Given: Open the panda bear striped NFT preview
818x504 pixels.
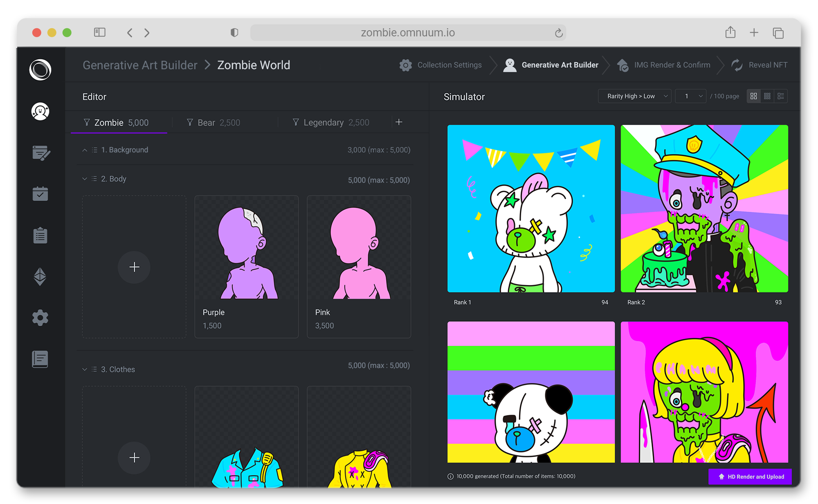Looking at the screenshot, I should pos(531,392).
